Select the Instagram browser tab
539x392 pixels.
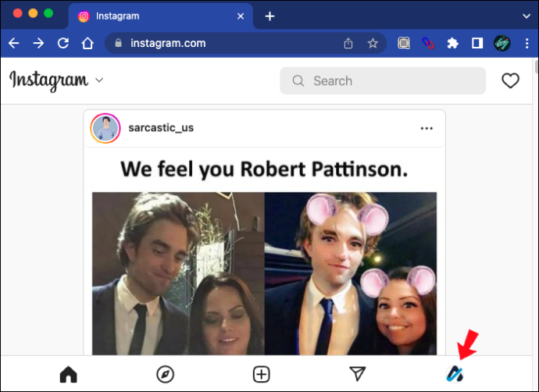(161, 16)
